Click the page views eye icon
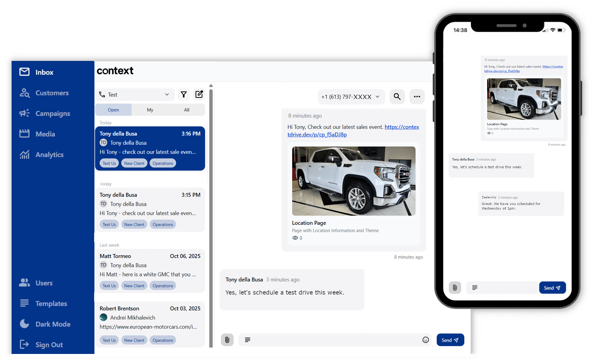This screenshot has width=595, height=364. click(x=295, y=238)
